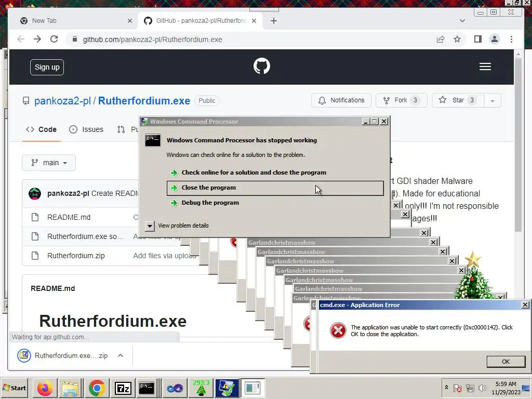Open the Rutherfordium.exe source folder link

pyautogui.click(x=86, y=236)
